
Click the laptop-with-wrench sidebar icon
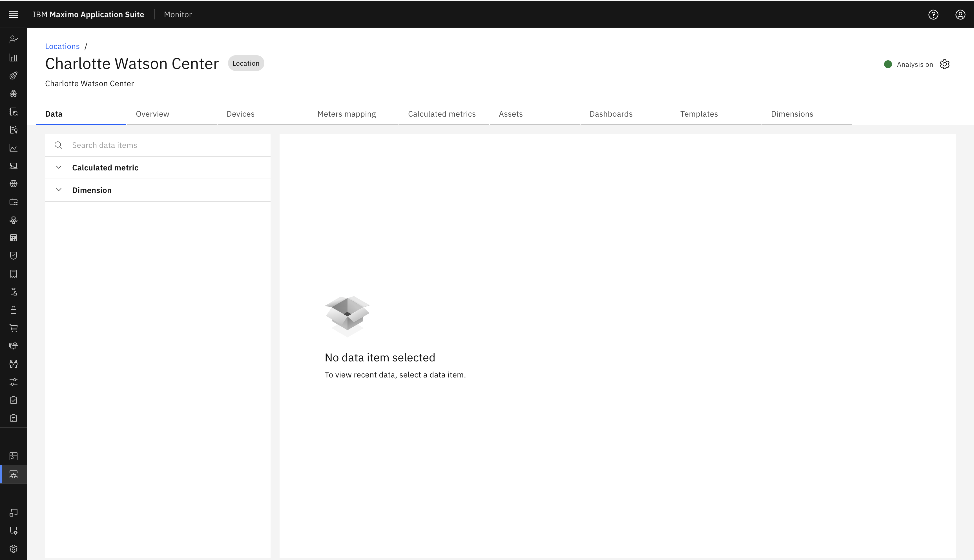point(14,166)
